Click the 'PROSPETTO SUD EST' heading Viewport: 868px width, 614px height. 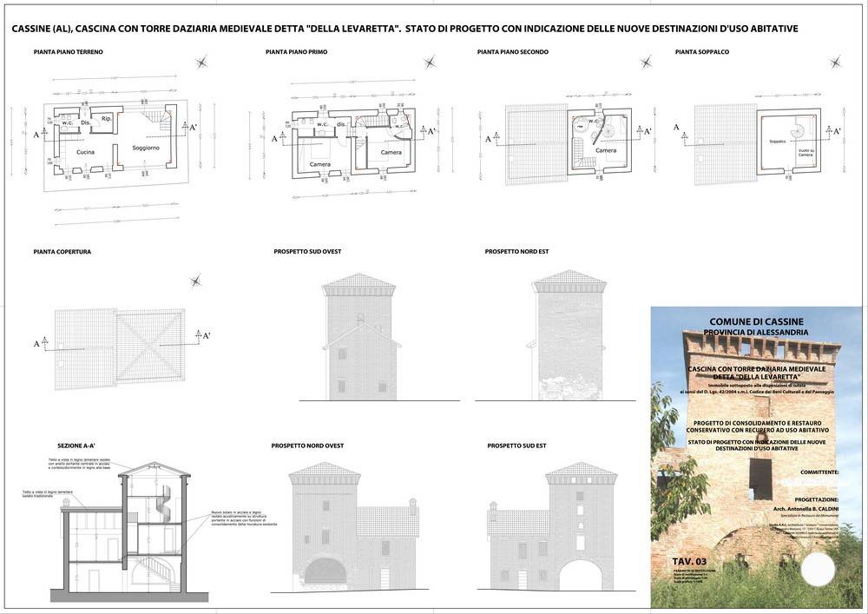click(x=516, y=446)
